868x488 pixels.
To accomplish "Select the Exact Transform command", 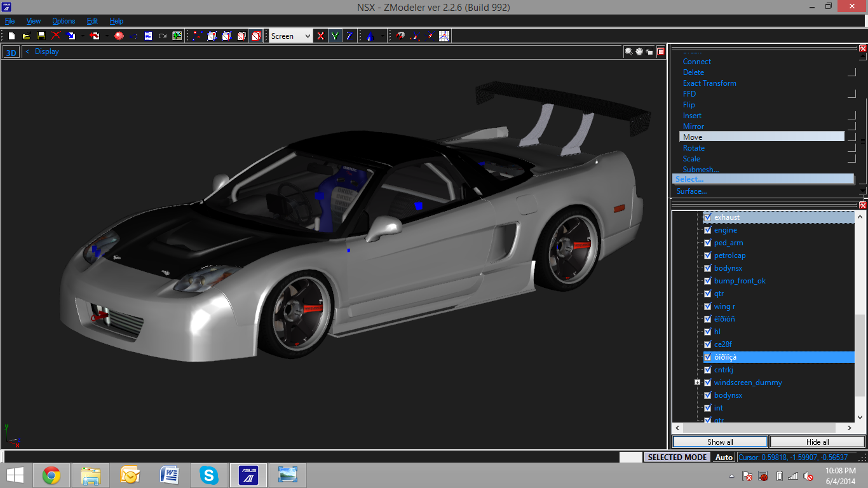I will (x=710, y=83).
